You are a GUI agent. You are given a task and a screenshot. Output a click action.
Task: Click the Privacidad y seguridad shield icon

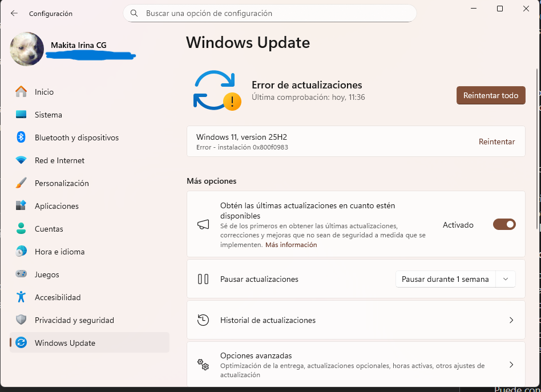pyautogui.click(x=21, y=320)
